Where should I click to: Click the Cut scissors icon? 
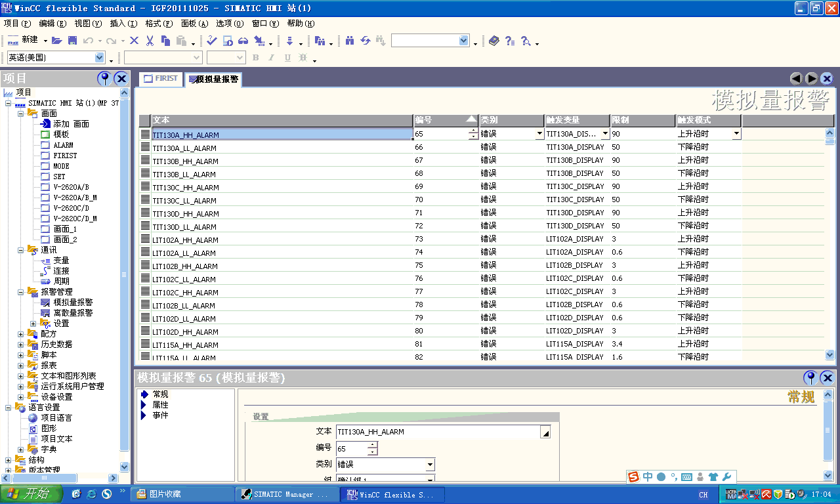tap(150, 41)
